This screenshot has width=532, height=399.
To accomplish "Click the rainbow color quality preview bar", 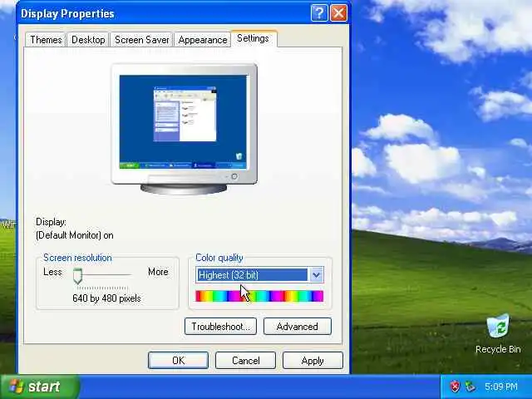I will pos(259,296).
